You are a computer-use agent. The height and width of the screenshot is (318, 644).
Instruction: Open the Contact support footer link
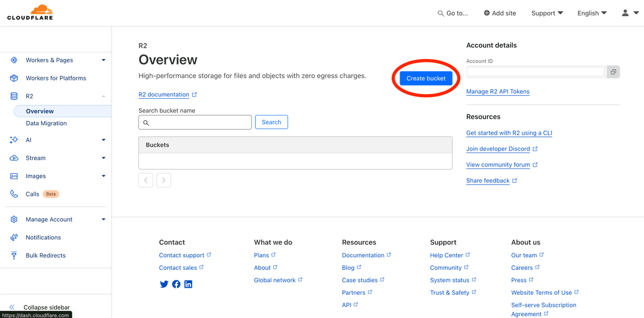181,255
